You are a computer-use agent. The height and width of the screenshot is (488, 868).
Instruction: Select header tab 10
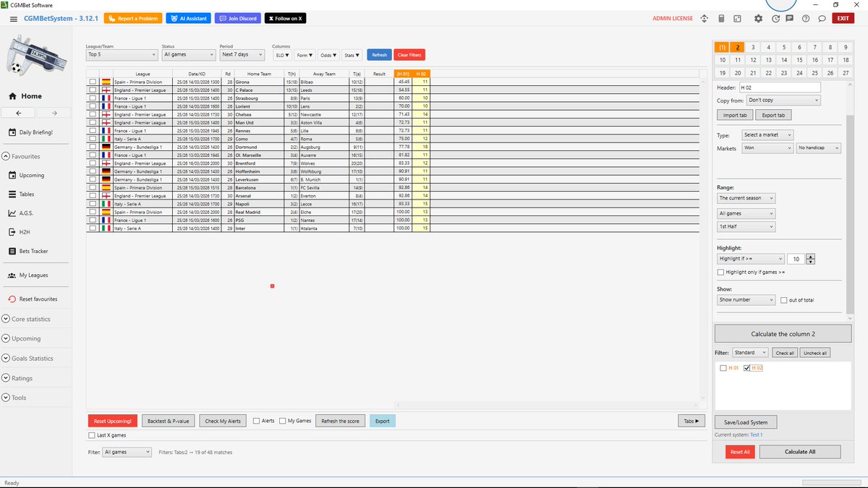722,59
